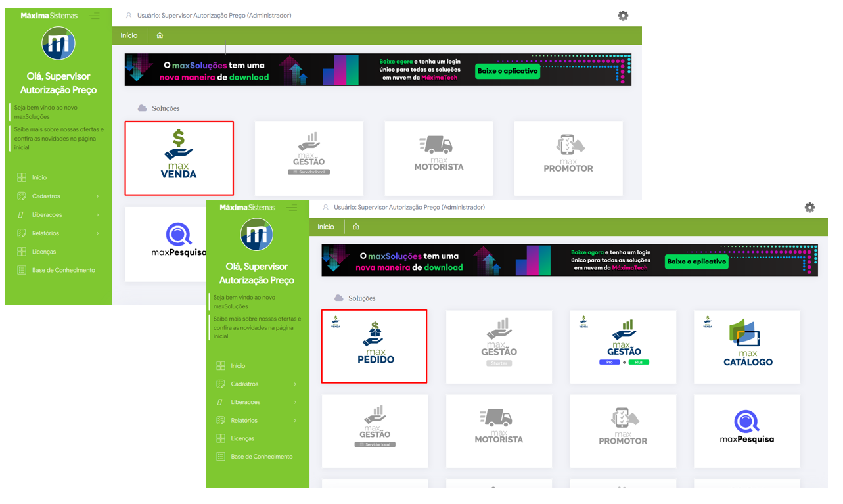Click the home icon in front window's green bar
Viewport: 843px width, 504px height.
point(356,227)
